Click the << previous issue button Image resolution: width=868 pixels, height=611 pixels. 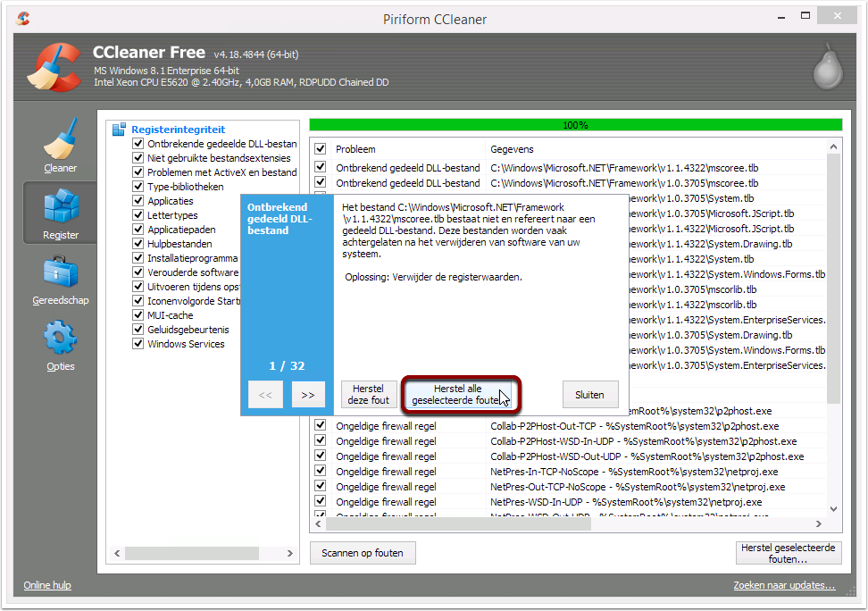pyautogui.click(x=265, y=395)
